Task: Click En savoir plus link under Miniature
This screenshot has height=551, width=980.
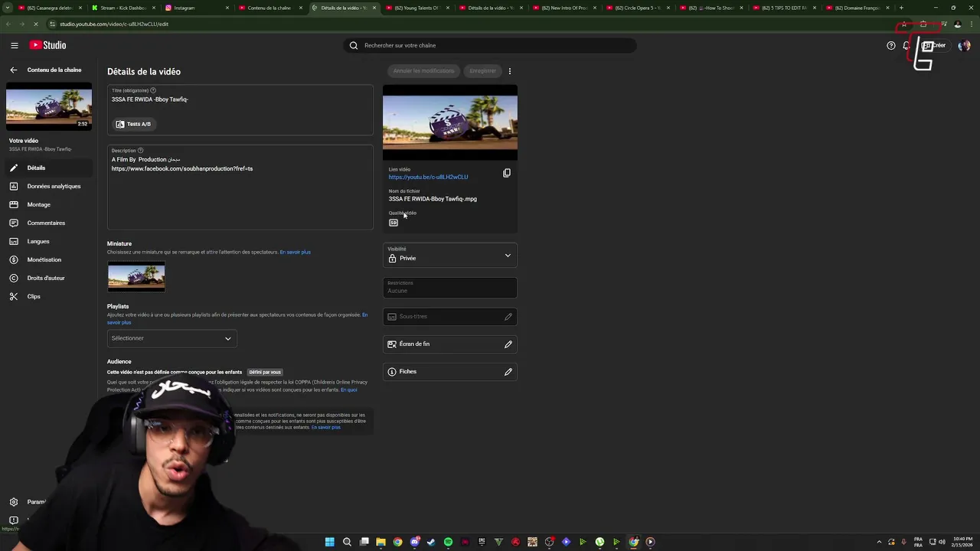Action: click(x=296, y=253)
